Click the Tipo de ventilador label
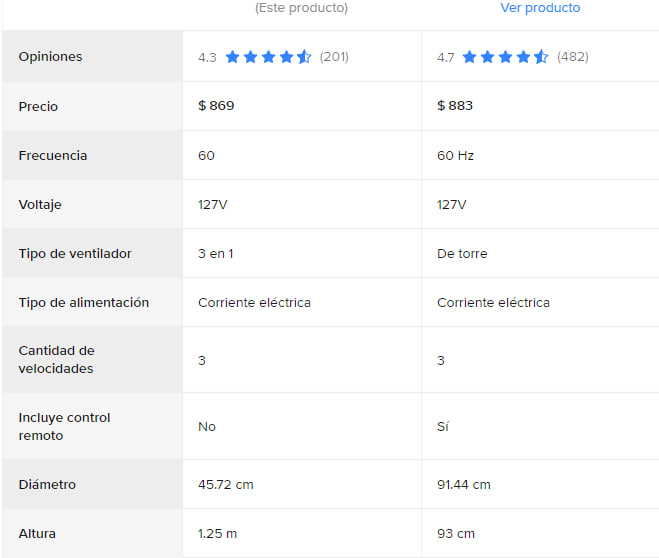The width and height of the screenshot is (659, 558). [75, 253]
